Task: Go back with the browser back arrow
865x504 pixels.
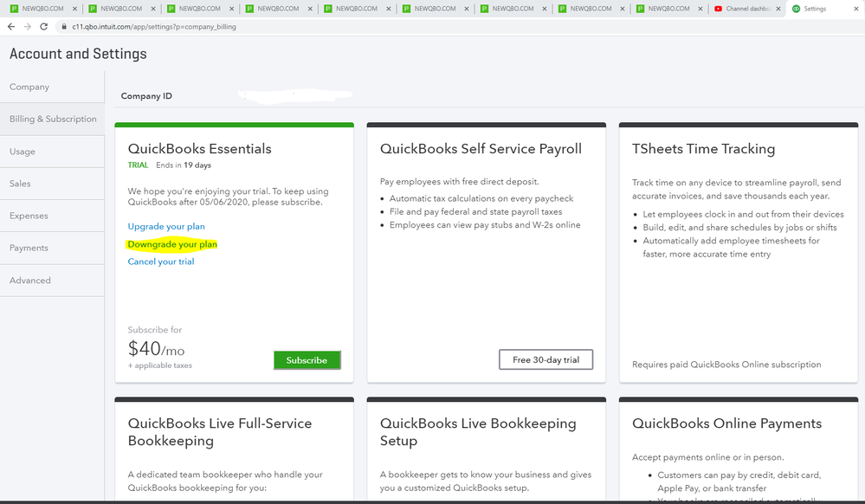Action: click(x=11, y=27)
